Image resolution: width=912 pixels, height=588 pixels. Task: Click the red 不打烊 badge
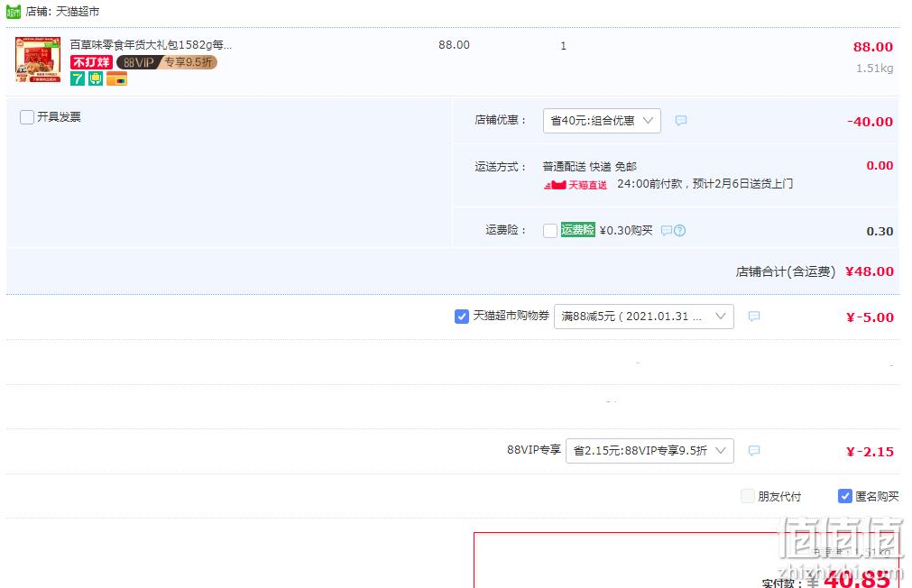tap(91, 62)
